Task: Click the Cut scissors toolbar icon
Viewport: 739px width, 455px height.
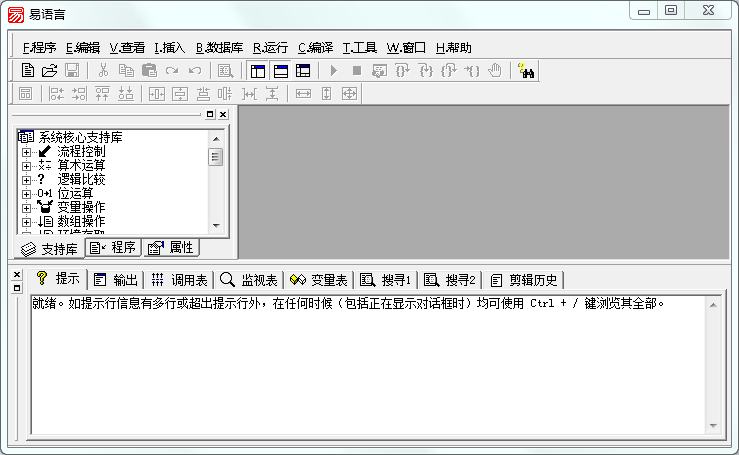Action: (x=102, y=71)
